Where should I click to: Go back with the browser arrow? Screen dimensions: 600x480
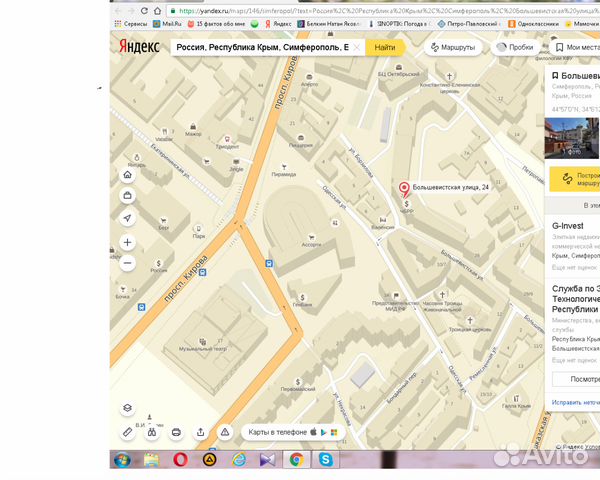click(118, 11)
